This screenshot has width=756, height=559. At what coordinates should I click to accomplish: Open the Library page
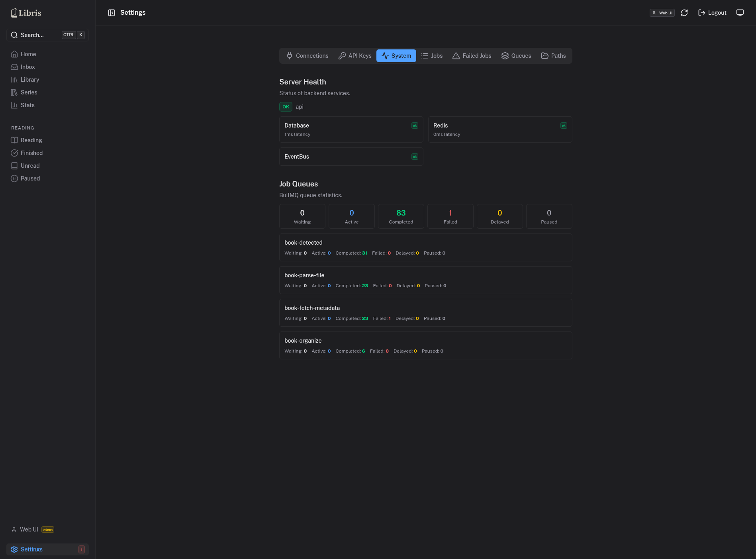tap(47, 80)
